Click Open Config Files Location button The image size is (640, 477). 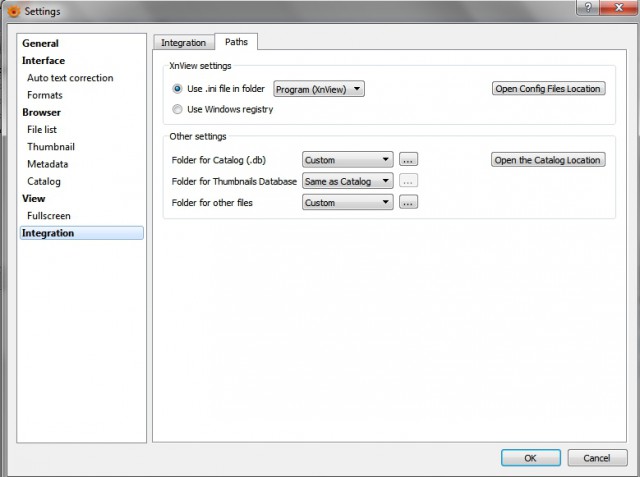coord(548,89)
